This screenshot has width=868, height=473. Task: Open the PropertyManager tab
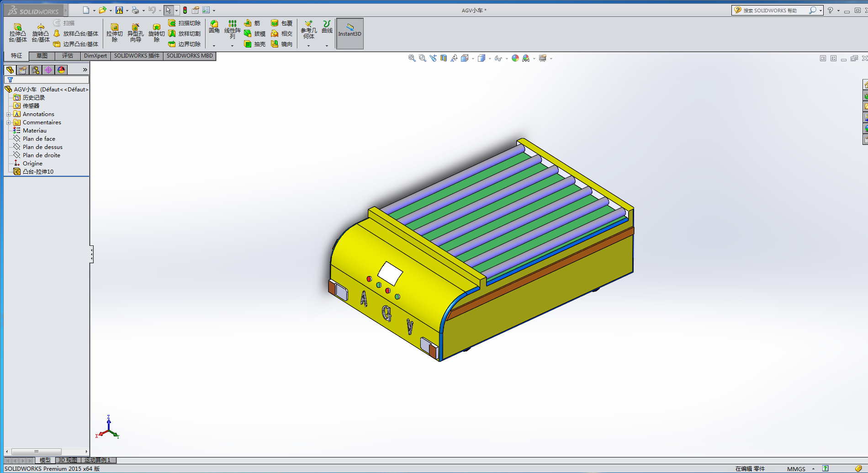click(23, 69)
